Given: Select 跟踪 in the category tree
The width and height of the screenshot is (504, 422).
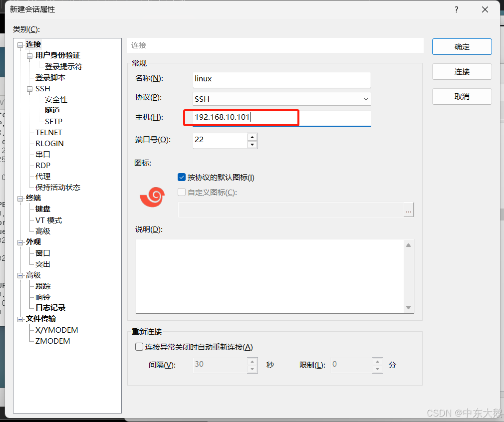Looking at the screenshot, I should (43, 286).
